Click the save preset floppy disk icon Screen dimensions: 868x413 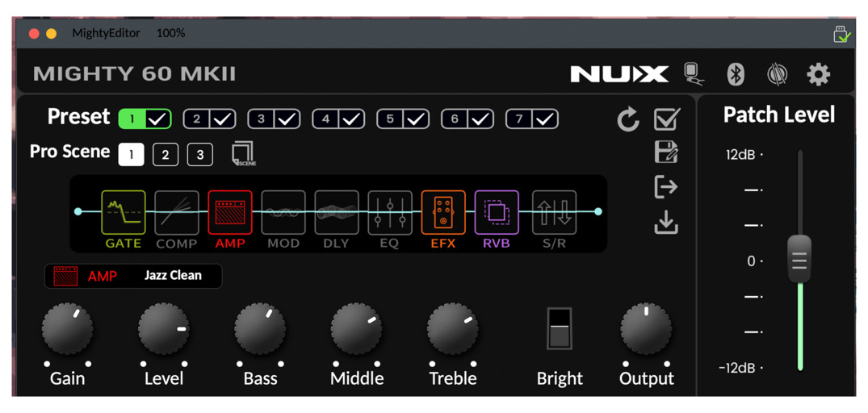click(x=666, y=152)
